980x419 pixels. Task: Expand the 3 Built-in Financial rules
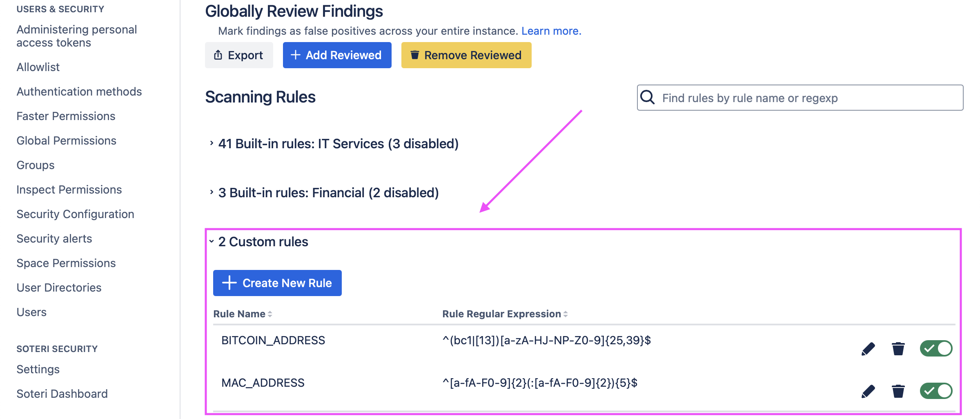212,192
